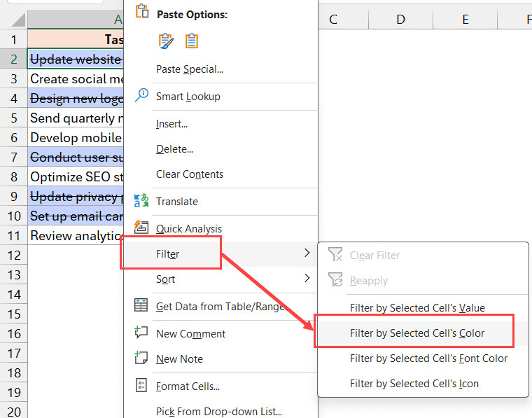Select Filter by Selected Cell's Icon

pyautogui.click(x=414, y=384)
